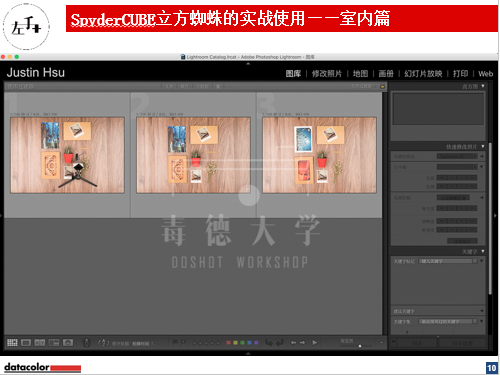Screen dimensions: 500x375
Task: Apply blue color label
Action: pos(249,343)
